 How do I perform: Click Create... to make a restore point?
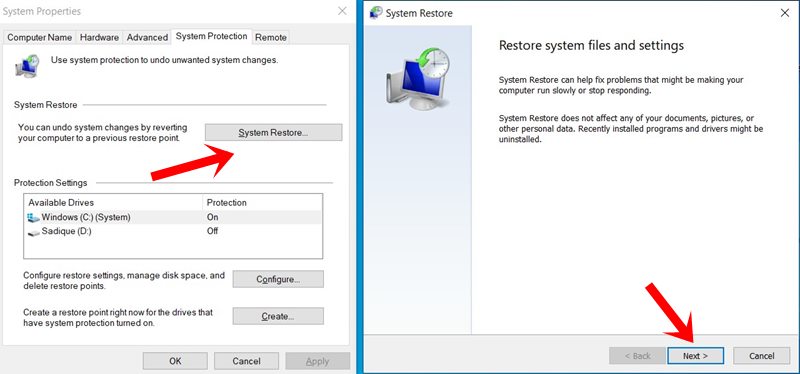tap(278, 316)
